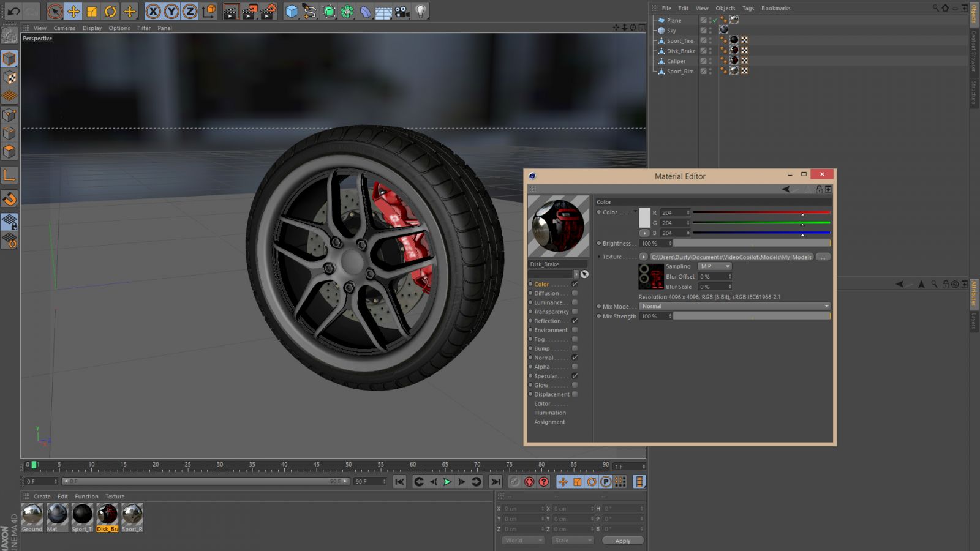This screenshot has height=551, width=980.
Task: Click the Scale tool icon
Action: [x=92, y=11]
